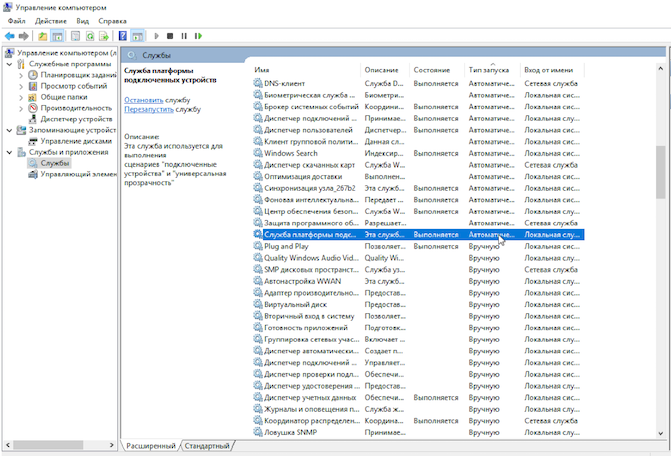
Task: Click gear icon of DNS-клиент service
Action: coord(257,83)
